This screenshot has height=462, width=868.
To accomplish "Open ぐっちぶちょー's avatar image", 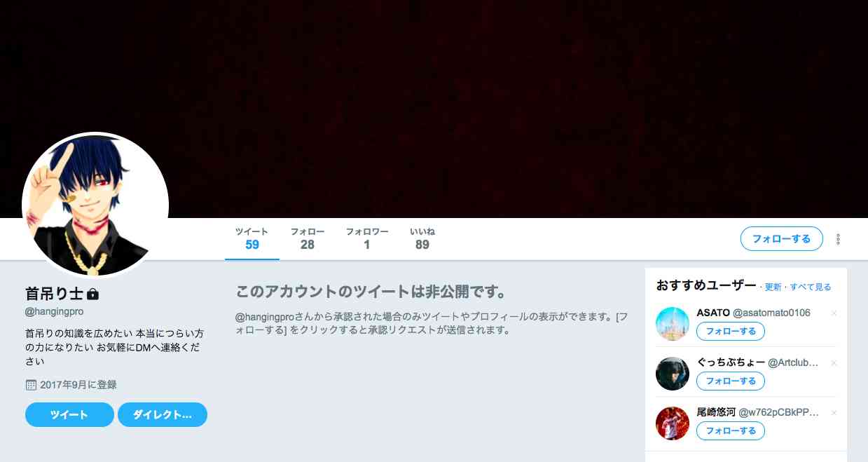I will tap(673, 374).
